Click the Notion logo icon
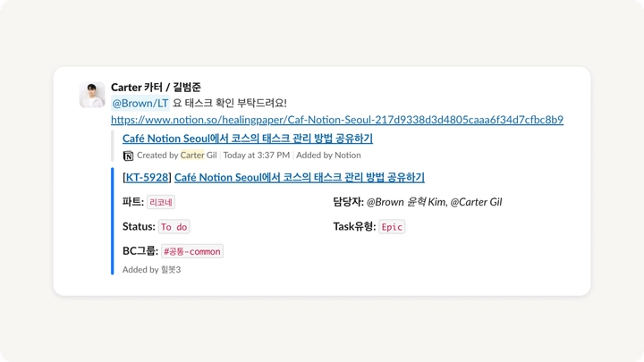 pos(128,156)
